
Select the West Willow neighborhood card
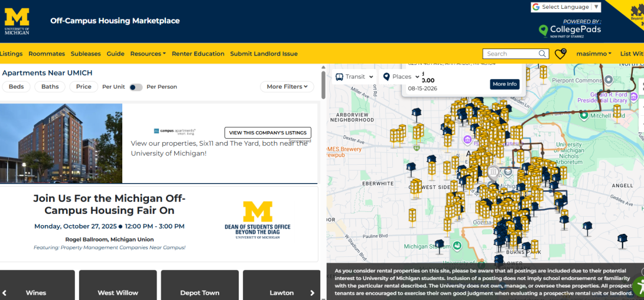(x=118, y=285)
